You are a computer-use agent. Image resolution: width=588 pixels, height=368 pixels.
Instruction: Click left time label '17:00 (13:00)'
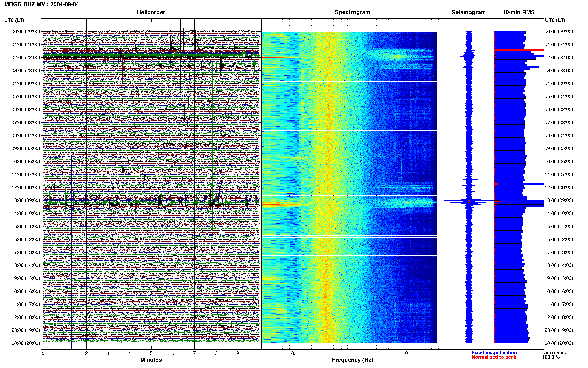pos(26,252)
